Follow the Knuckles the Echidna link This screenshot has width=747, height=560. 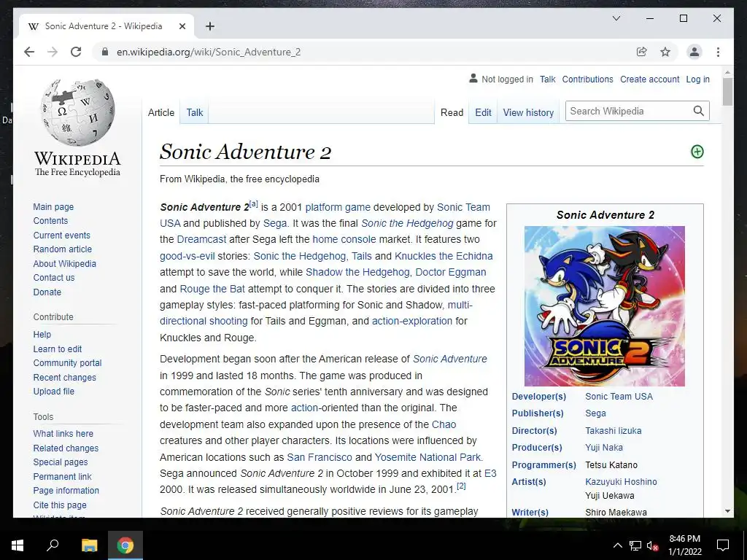click(x=444, y=256)
